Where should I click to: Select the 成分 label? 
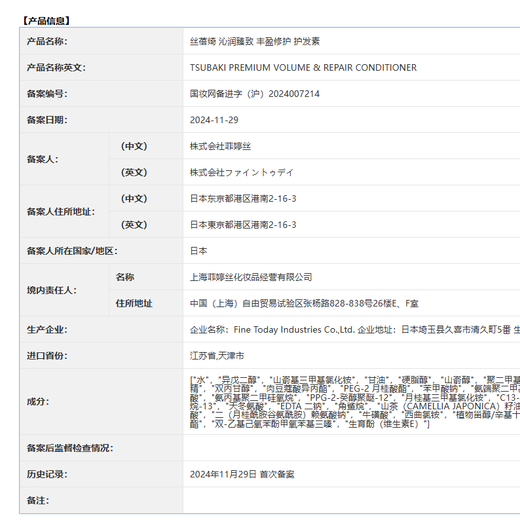38,402
